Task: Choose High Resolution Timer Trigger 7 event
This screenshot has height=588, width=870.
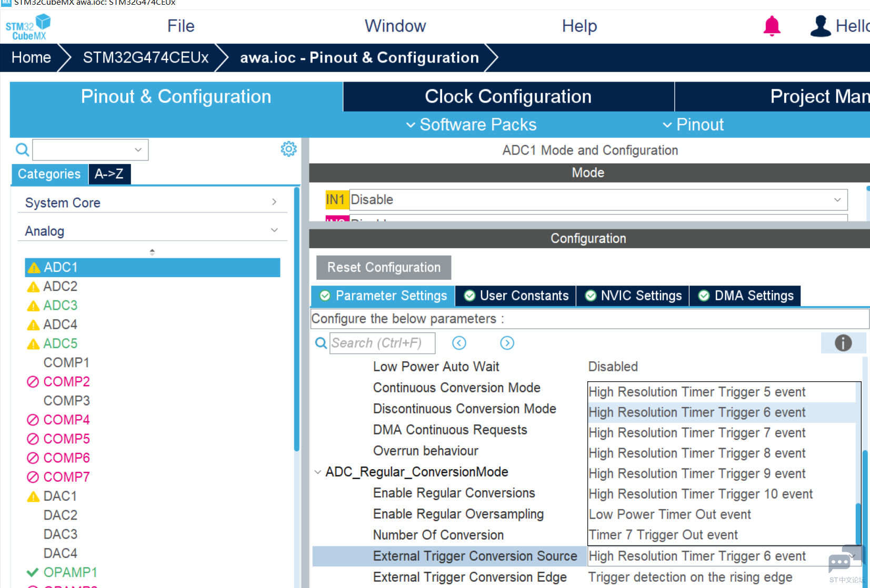Action: point(722,433)
